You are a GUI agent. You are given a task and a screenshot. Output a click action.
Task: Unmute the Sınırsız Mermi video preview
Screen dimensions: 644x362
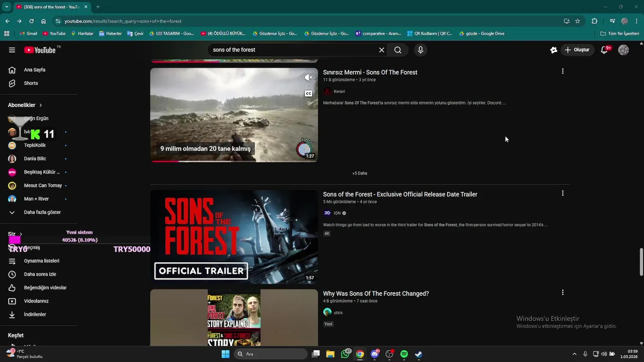[x=308, y=77]
